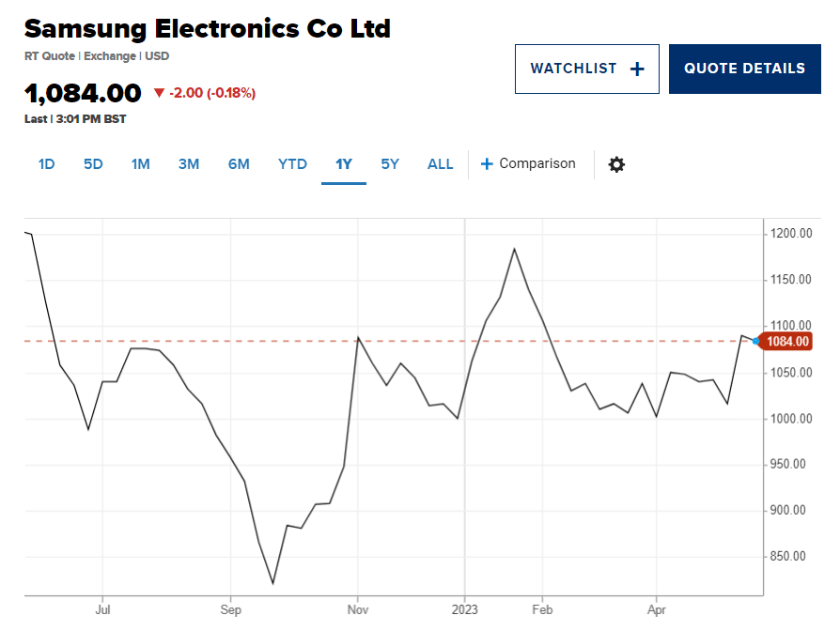
Task: Open QUOTE DETAILS page
Action: [745, 69]
